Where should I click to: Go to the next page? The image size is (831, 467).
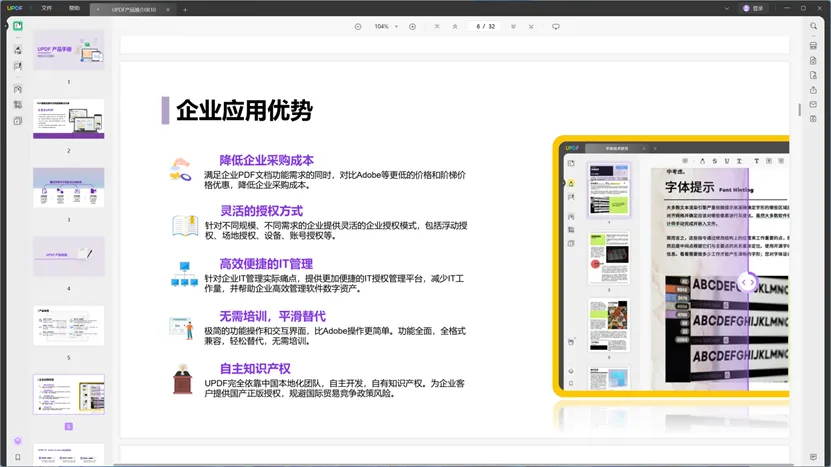(x=513, y=27)
